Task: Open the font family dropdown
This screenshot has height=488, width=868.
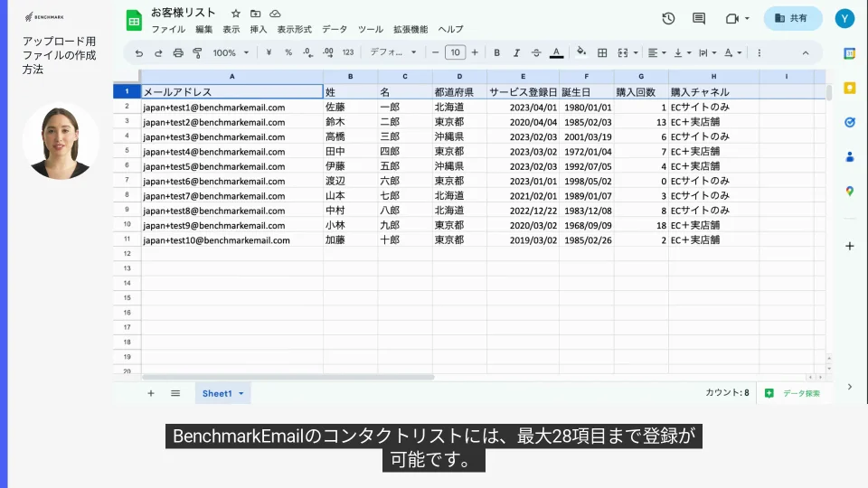Action: (392, 52)
